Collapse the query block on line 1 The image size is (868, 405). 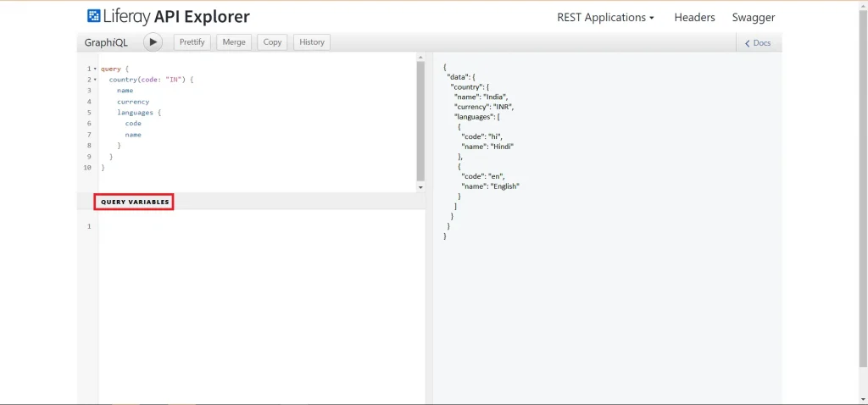click(95, 69)
